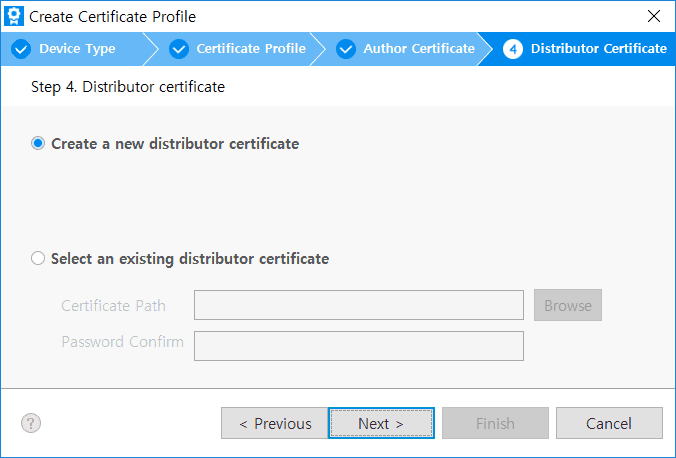Cancel the certificate profile wizard
This screenshot has width=676, height=458.
point(608,423)
